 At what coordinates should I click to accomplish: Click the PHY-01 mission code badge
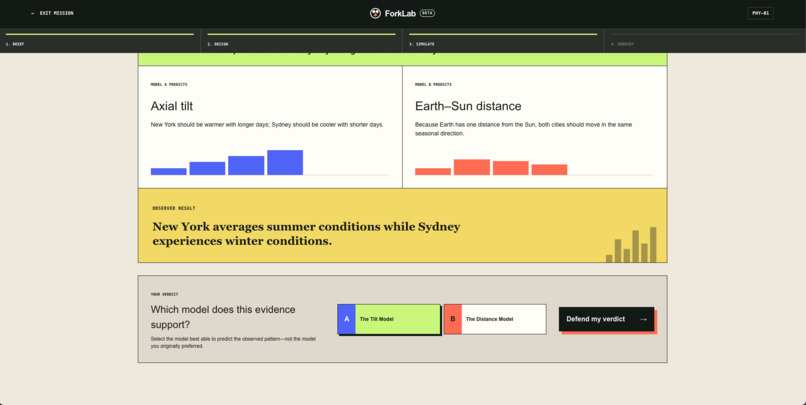click(760, 13)
